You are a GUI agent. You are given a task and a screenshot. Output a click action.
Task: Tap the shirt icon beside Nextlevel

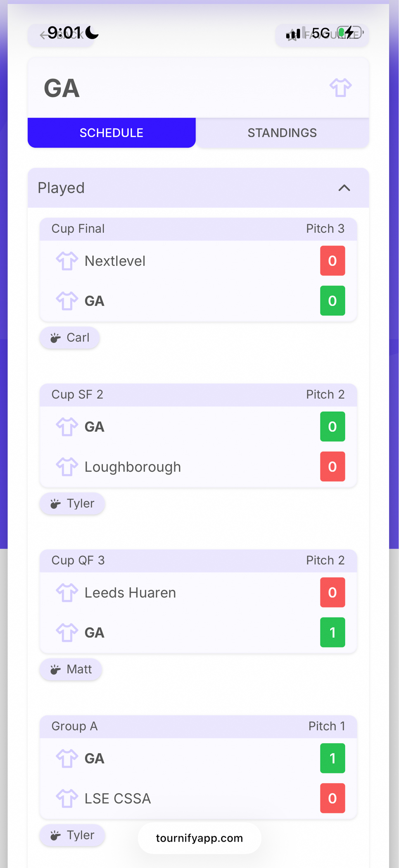tap(67, 261)
